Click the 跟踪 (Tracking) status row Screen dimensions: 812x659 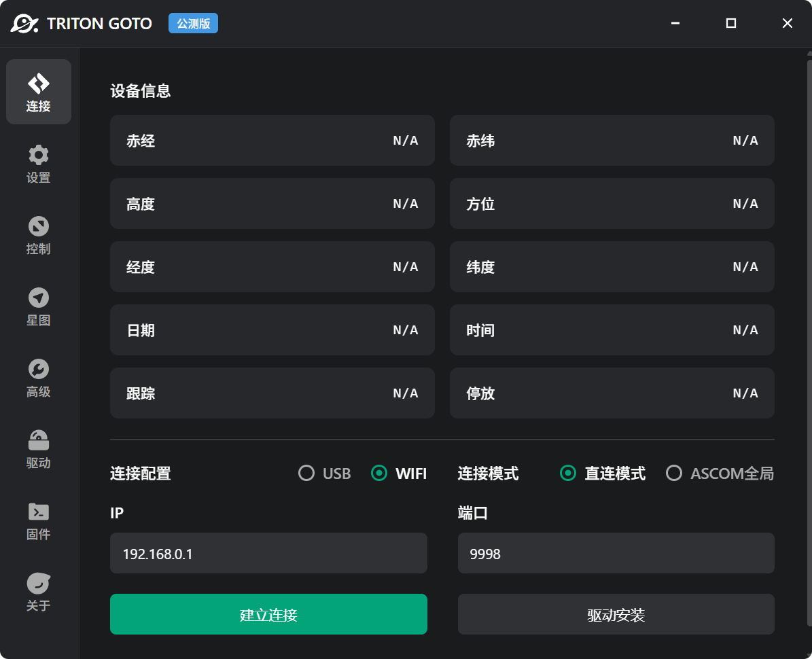click(x=272, y=393)
